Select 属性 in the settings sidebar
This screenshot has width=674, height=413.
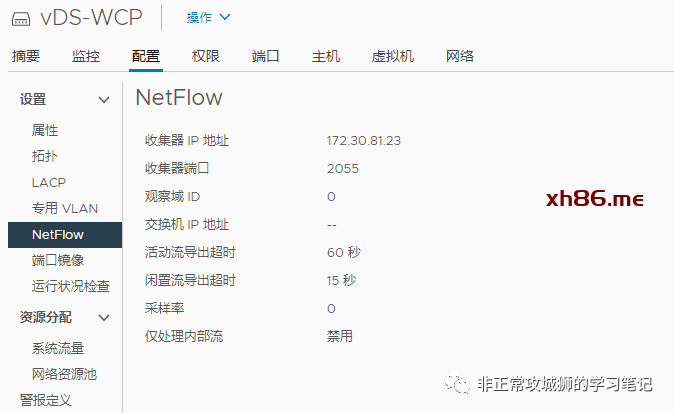(45, 131)
